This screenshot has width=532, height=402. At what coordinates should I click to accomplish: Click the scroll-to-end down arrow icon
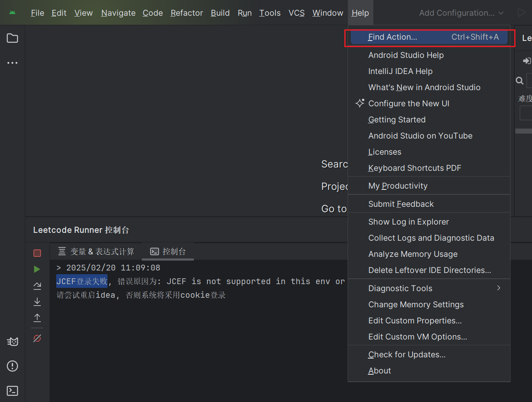point(37,301)
